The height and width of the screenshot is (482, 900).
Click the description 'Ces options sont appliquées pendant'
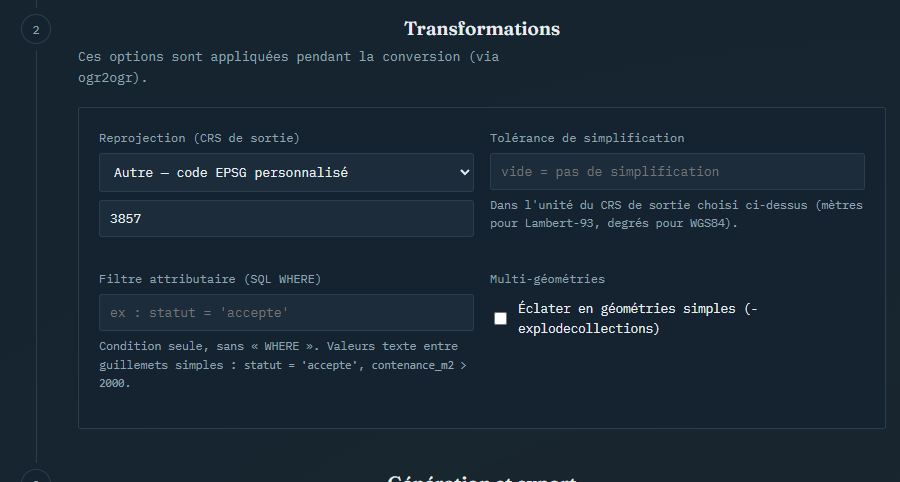click(288, 67)
